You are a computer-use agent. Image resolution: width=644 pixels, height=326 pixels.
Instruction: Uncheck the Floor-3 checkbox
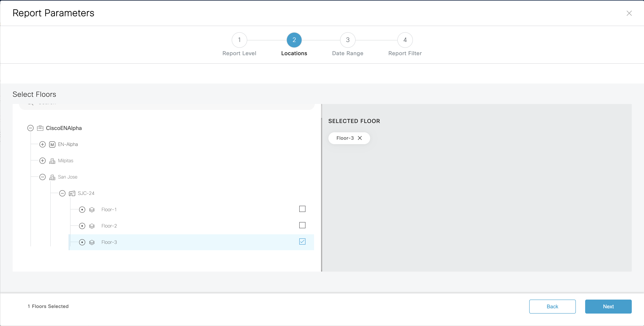[x=302, y=241]
